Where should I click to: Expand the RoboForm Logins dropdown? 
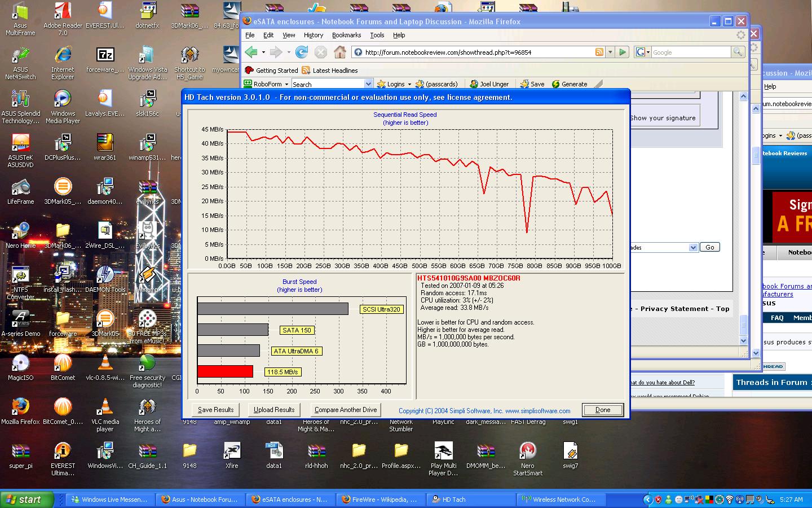pyautogui.click(x=409, y=84)
